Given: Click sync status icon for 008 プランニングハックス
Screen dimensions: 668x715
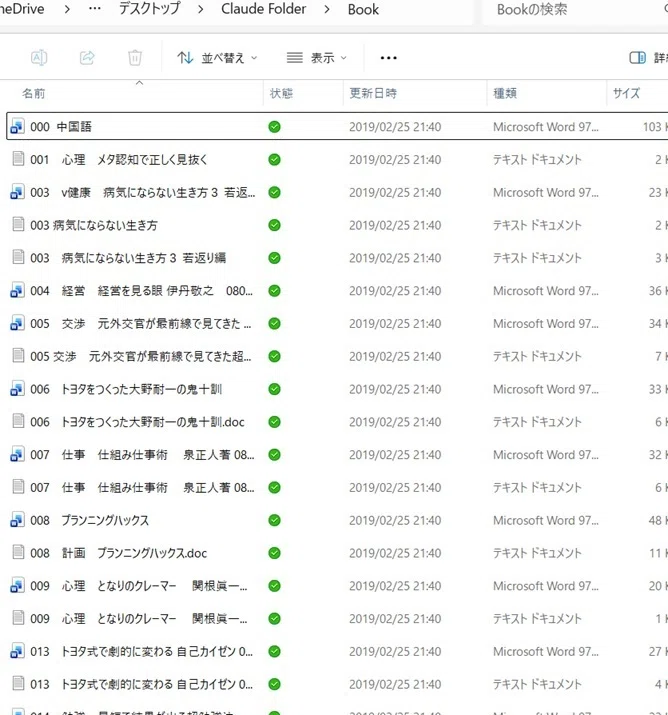Looking at the screenshot, I should pyautogui.click(x=274, y=520).
